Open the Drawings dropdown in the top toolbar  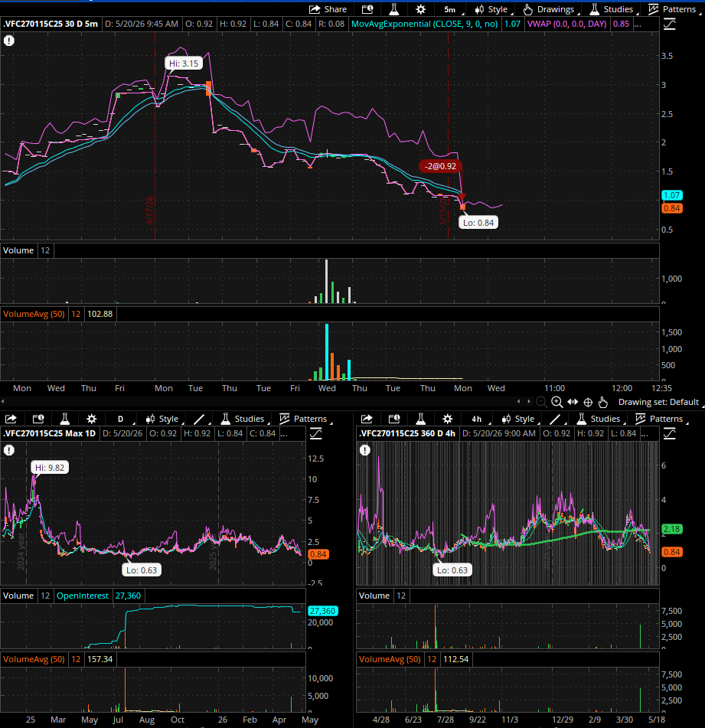550,9
